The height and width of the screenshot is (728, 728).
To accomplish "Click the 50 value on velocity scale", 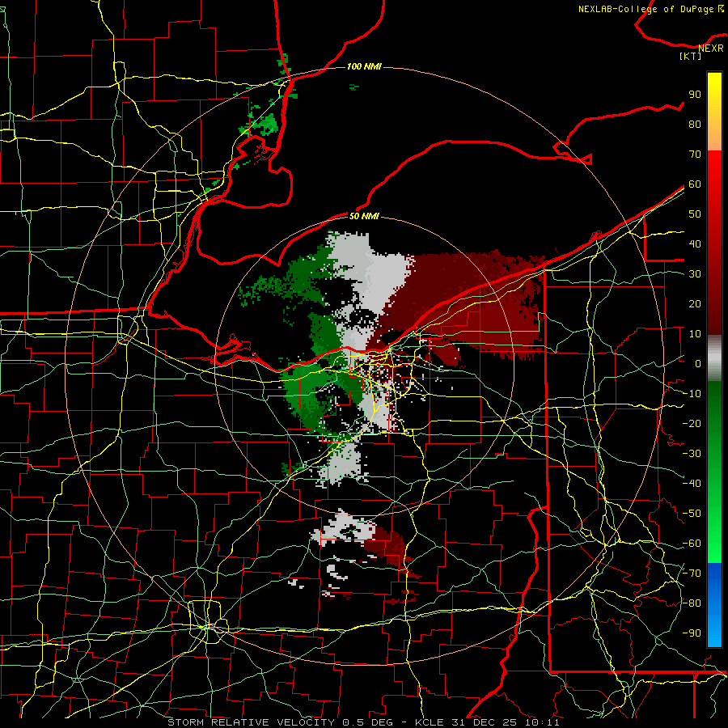I will 695,214.
